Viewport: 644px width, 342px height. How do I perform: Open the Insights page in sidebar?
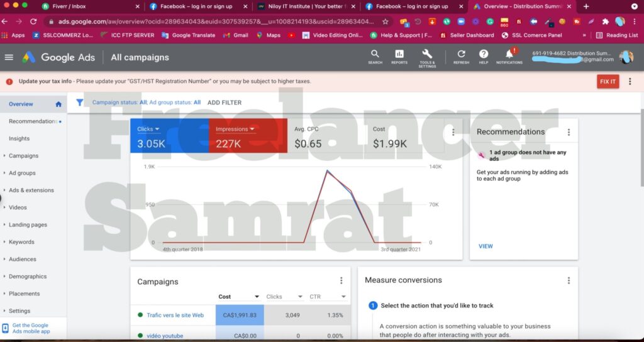click(19, 138)
